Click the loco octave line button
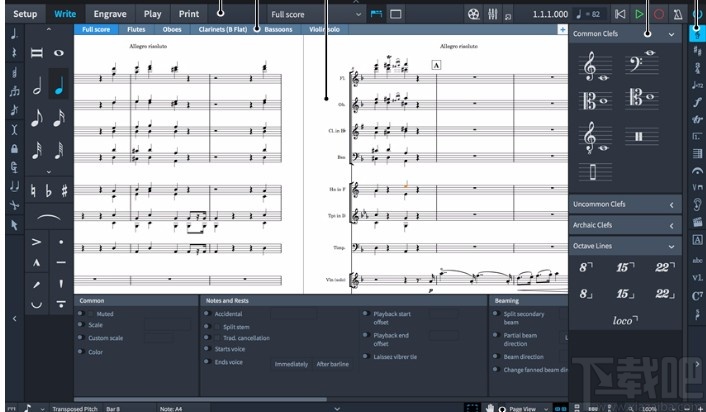The image size is (706, 412). coord(624,320)
